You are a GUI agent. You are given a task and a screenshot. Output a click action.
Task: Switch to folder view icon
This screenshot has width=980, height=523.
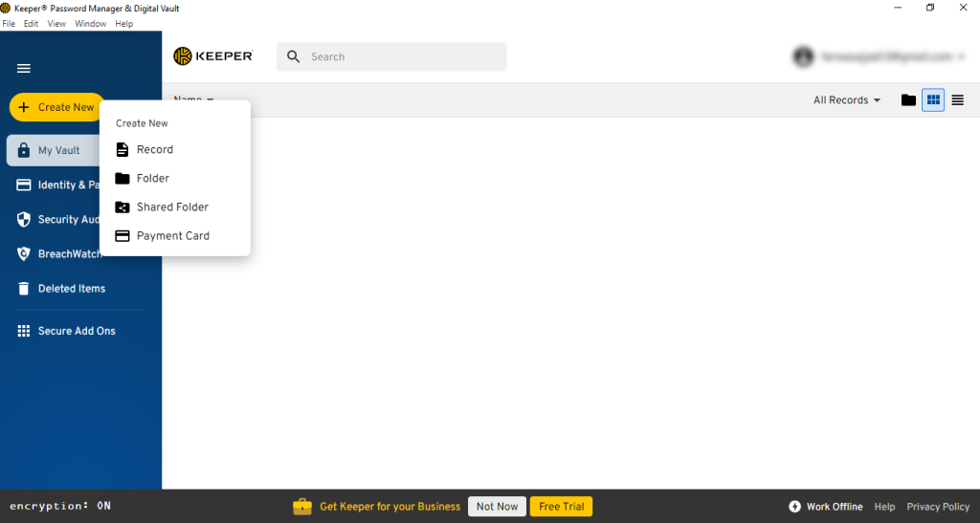click(909, 99)
